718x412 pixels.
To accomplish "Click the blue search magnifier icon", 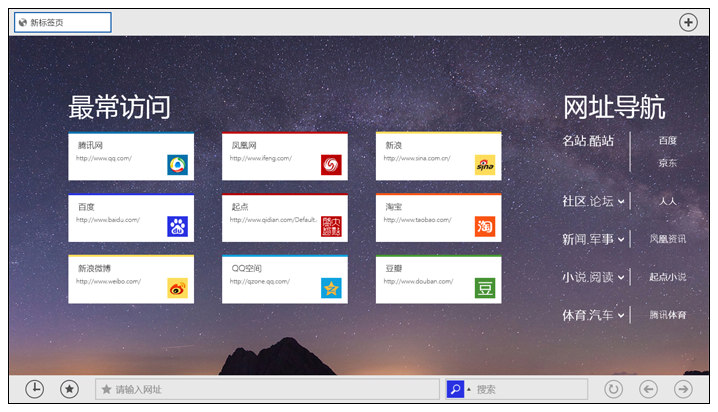I will click(455, 389).
